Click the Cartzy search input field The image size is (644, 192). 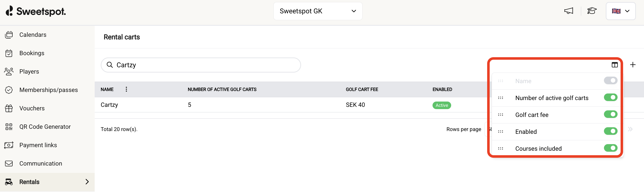(200, 65)
